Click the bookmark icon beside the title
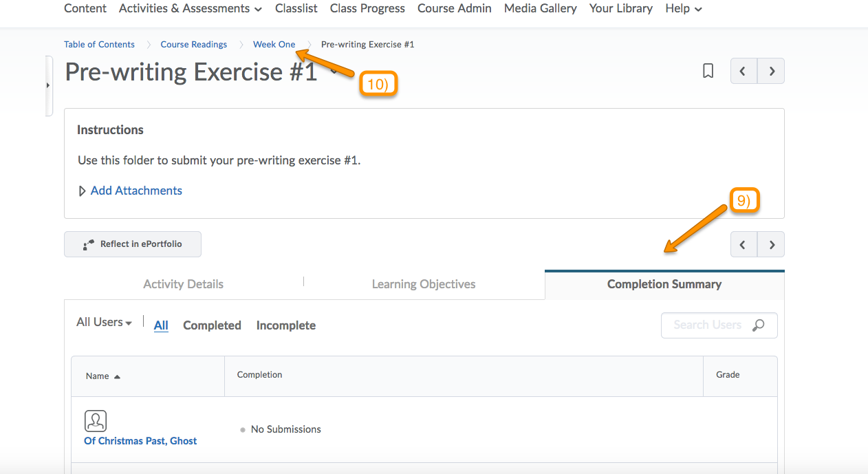The width and height of the screenshot is (868, 474). click(708, 70)
